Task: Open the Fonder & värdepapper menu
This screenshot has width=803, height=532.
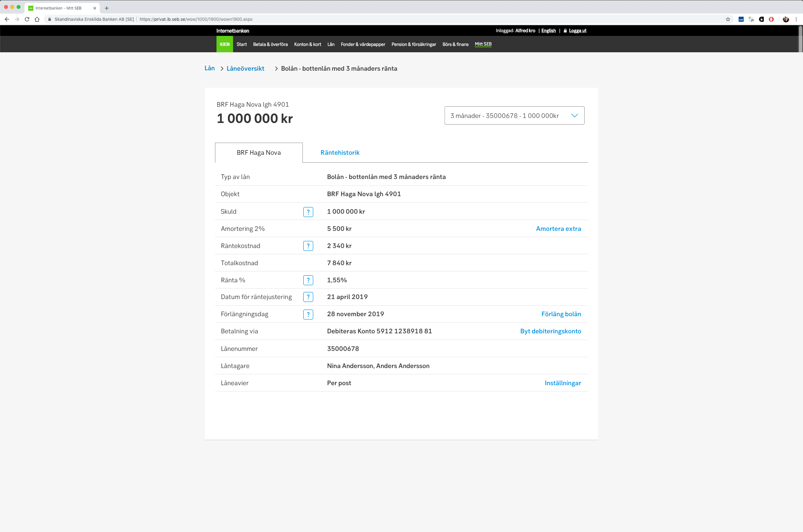Action: click(363, 44)
